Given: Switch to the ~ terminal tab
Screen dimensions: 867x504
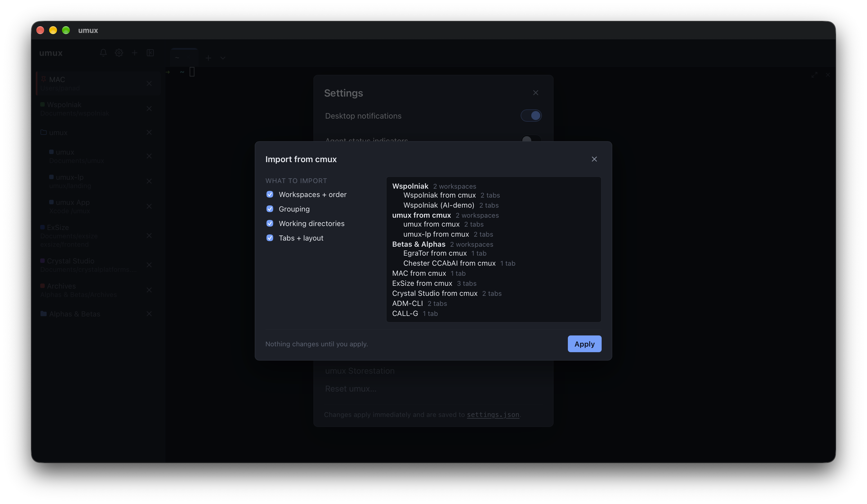Looking at the screenshot, I should click(x=184, y=58).
